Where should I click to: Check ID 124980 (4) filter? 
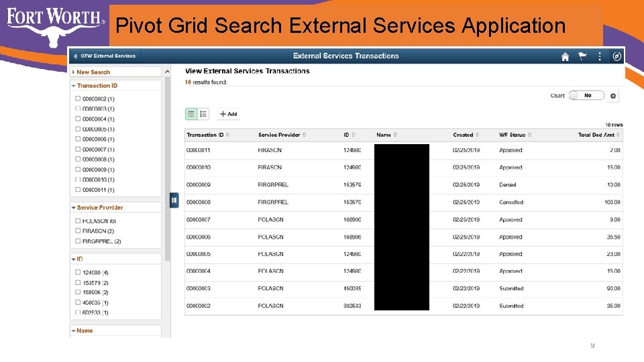click(78, 272)
